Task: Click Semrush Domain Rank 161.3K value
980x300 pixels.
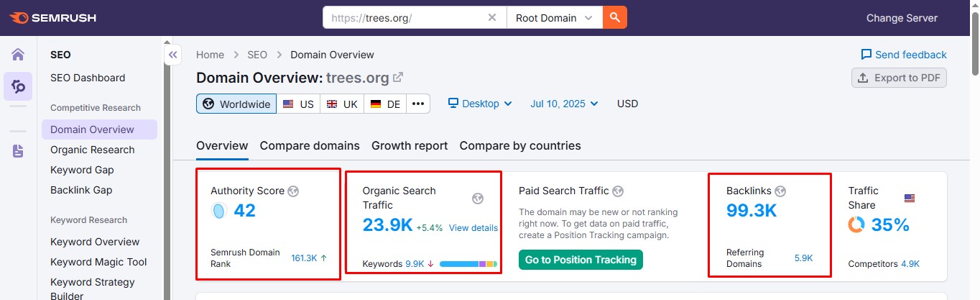Action: [304, 258]
